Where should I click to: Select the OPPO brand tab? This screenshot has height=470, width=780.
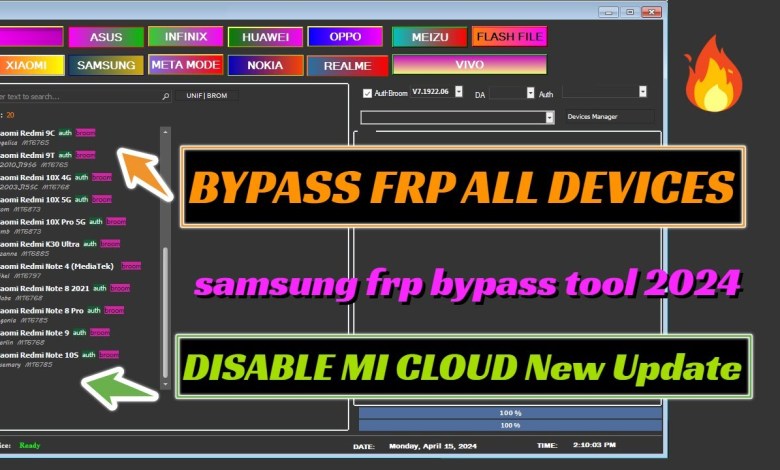345,37
